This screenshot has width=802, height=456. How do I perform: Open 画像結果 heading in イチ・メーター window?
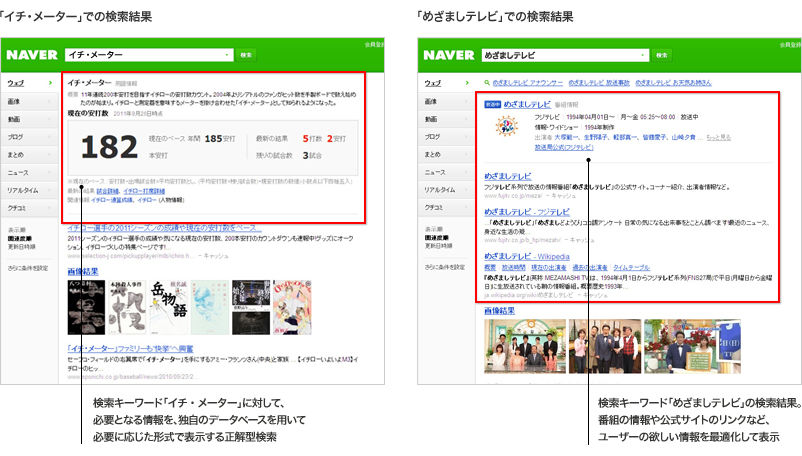[83, 271]
